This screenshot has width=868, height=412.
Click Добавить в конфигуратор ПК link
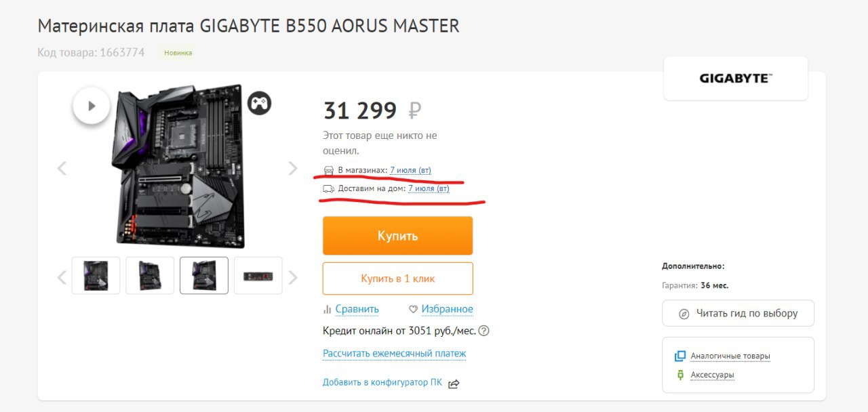tap(382, 382)
